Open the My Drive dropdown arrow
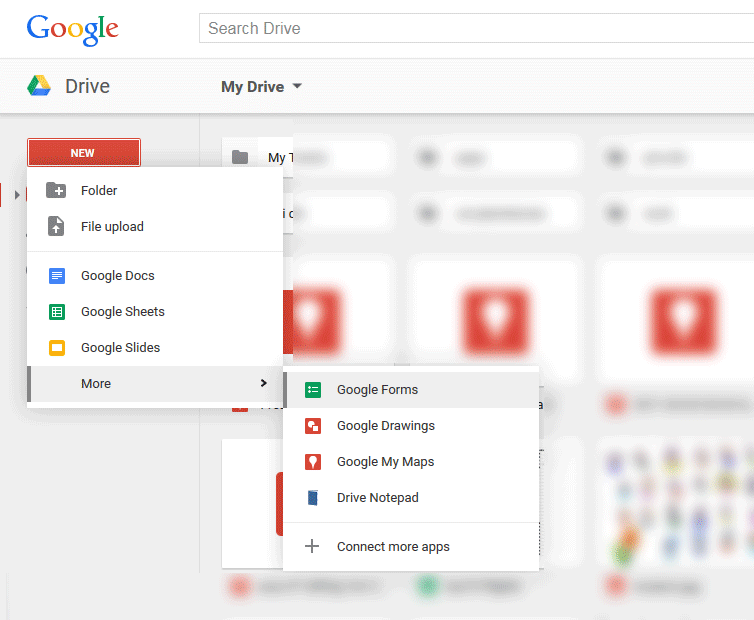Viewport: 754px width, 620px height. (x=297, y=86)
